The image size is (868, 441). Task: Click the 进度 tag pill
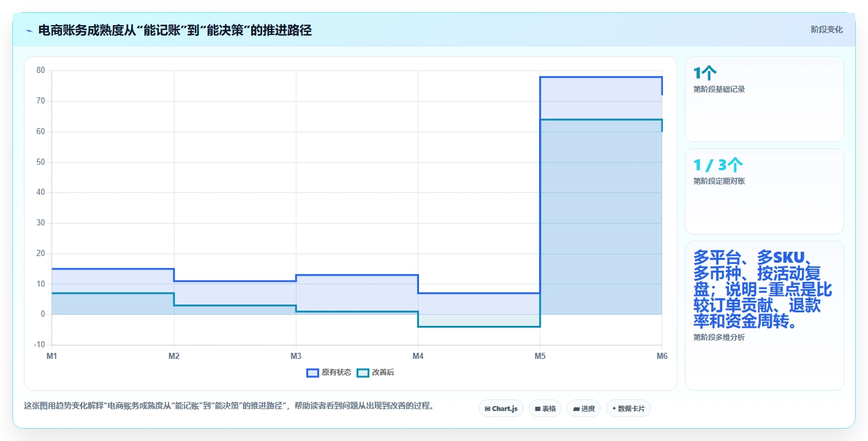click(x=584, y=409)
